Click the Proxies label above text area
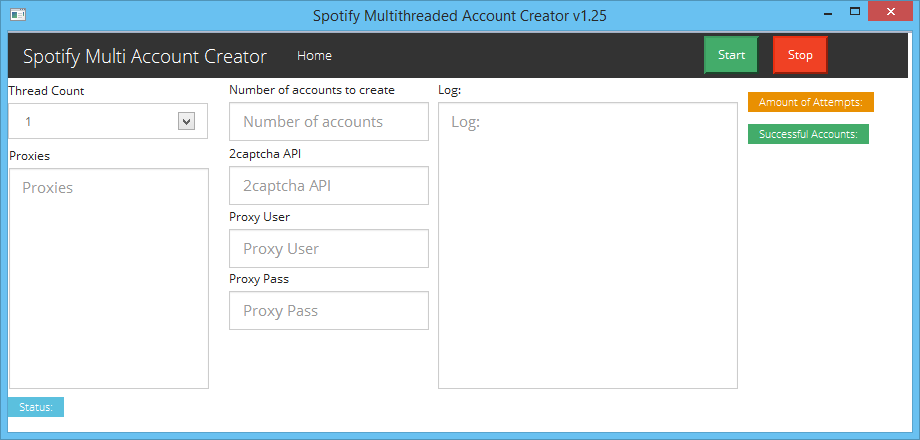The image size is (920, 440). click(29, 156)
